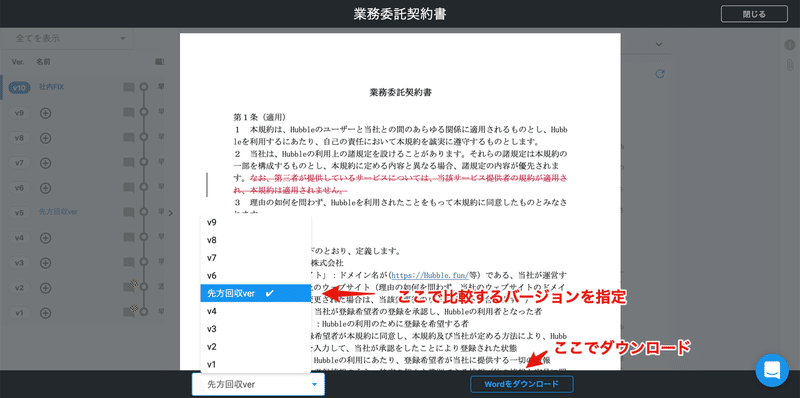Open the 先方回収ver version selector at bottom
Image resolution: width=800 pixels, height=398 pixels.
coord(258,384)
